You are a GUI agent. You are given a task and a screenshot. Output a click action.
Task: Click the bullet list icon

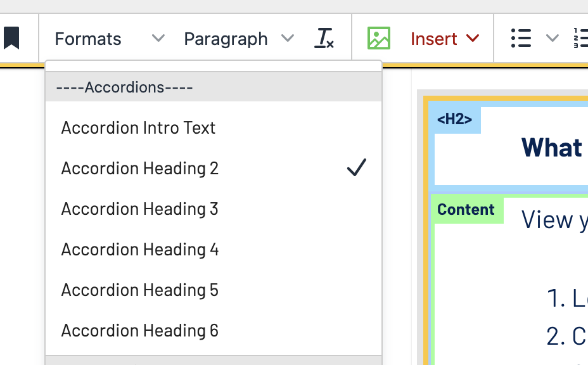(x=521, y=39)
